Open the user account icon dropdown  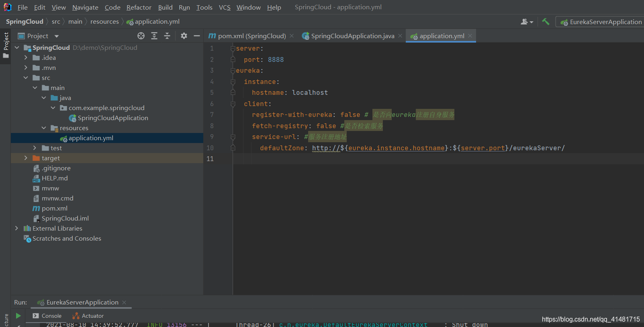(x=527, y=22)
